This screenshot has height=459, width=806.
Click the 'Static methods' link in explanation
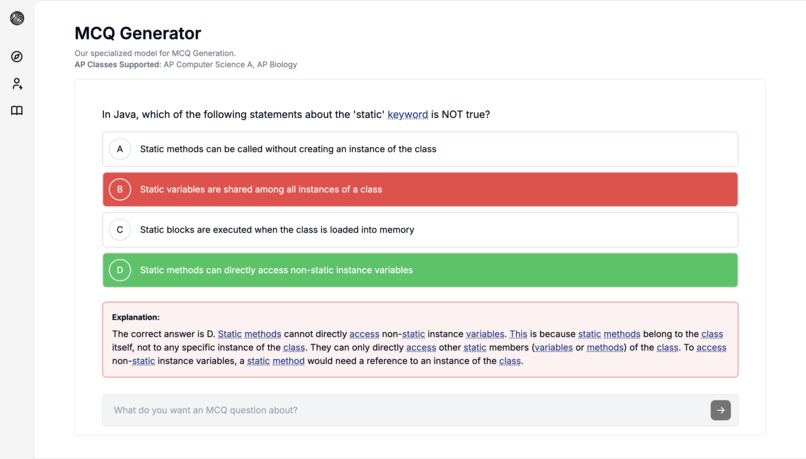249,334
